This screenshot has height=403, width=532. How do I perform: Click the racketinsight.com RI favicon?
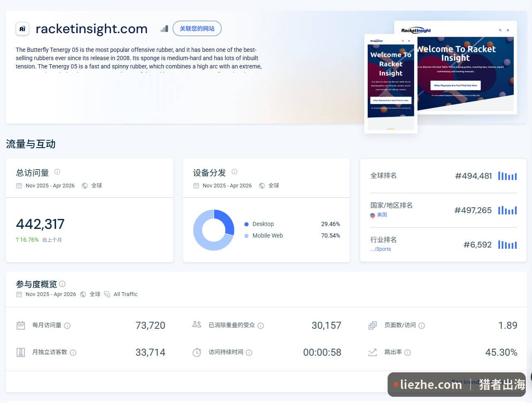point(22,29)
